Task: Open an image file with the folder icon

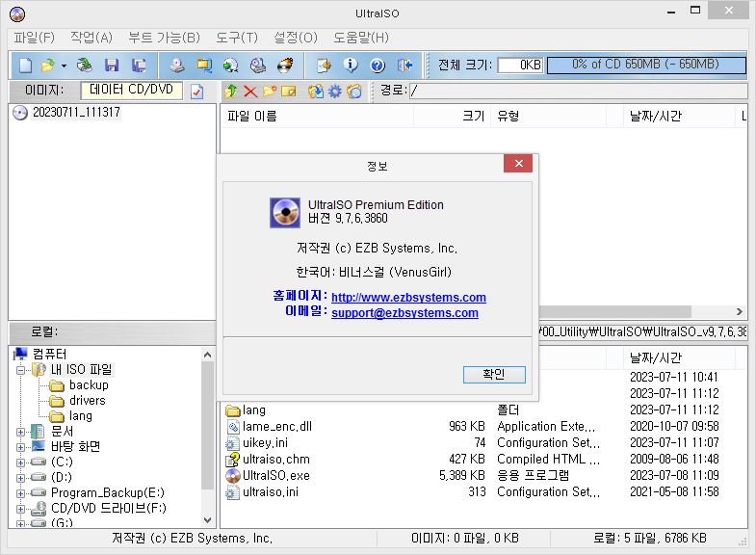Action: pyautogui.click(x=48, y=66)
